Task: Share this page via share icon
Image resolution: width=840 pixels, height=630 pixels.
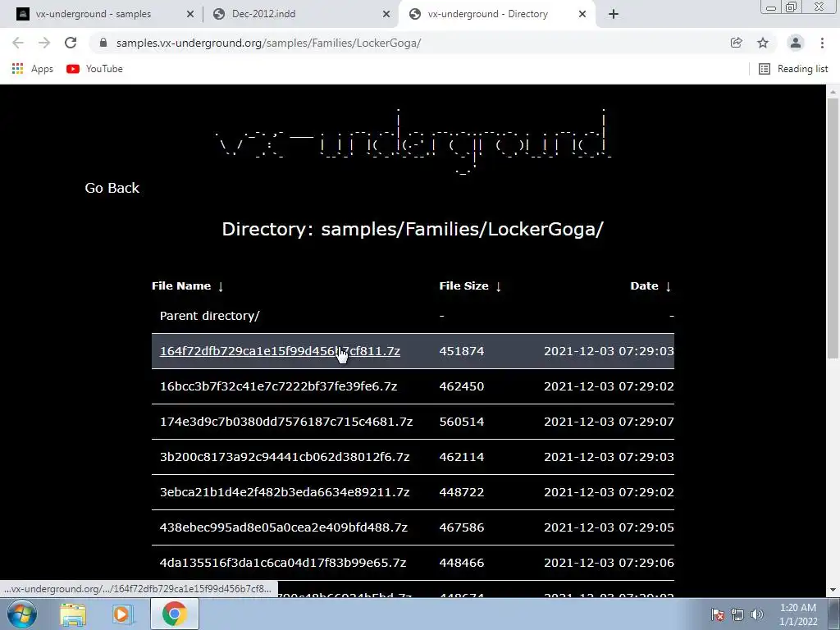Action: (737, 43)
